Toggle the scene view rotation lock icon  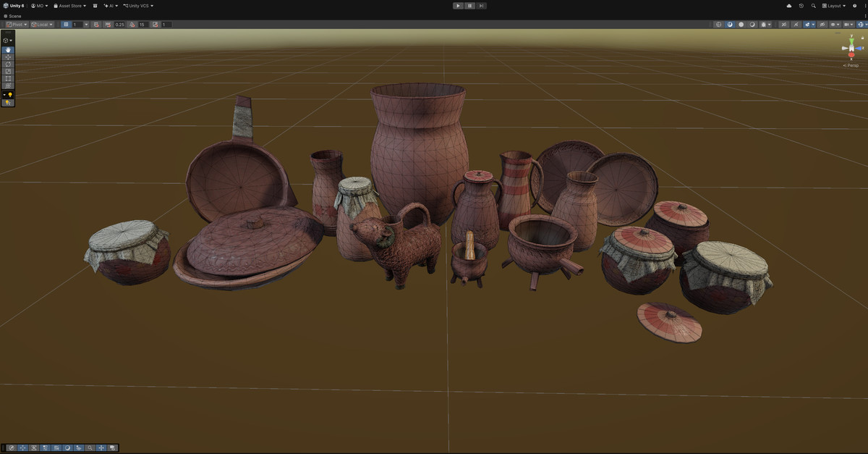862,38
